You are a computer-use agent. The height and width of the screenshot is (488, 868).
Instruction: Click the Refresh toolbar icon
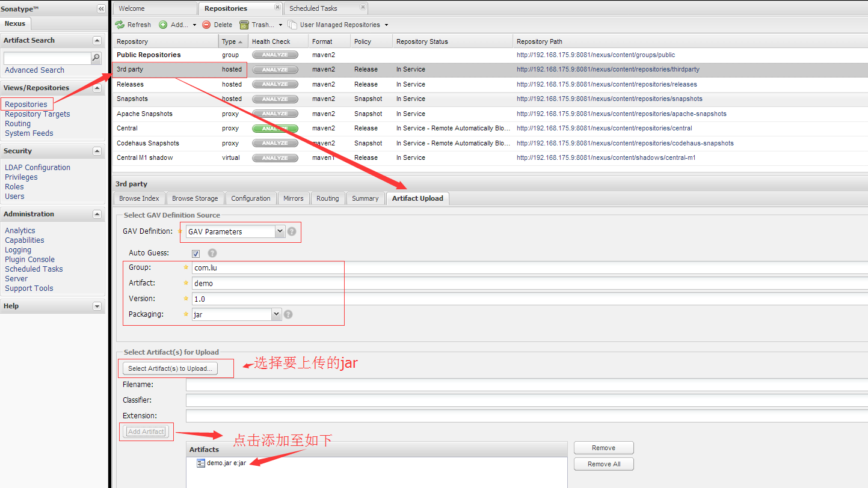120,25
